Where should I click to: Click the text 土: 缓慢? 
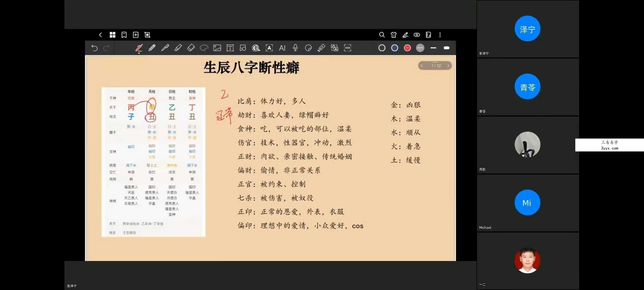coord(406,161)
